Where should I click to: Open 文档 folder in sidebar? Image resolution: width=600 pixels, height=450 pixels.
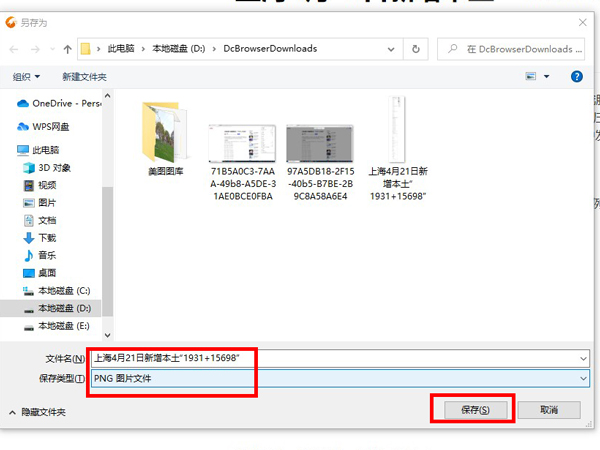(40, 220)
